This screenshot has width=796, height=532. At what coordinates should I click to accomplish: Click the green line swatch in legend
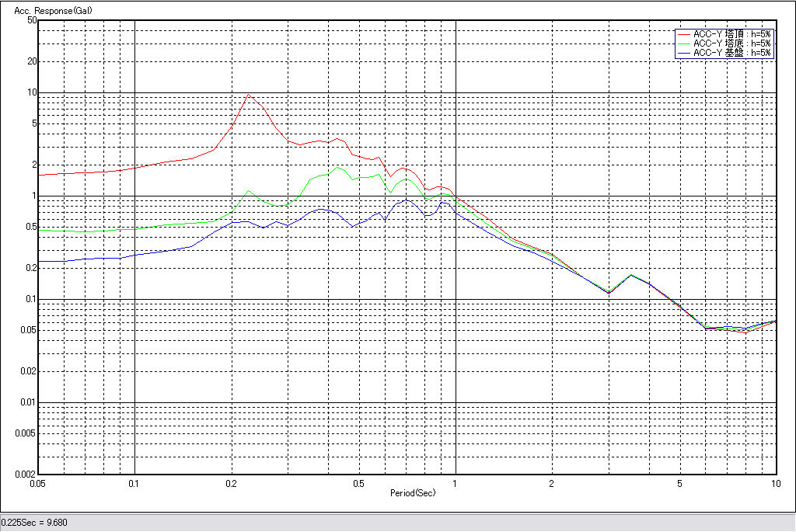(x=684, y=43)
